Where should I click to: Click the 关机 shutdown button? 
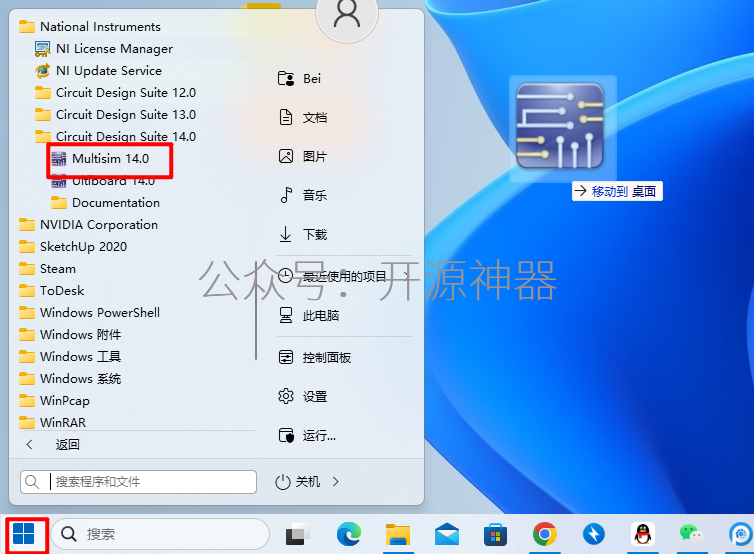[298, 481]
